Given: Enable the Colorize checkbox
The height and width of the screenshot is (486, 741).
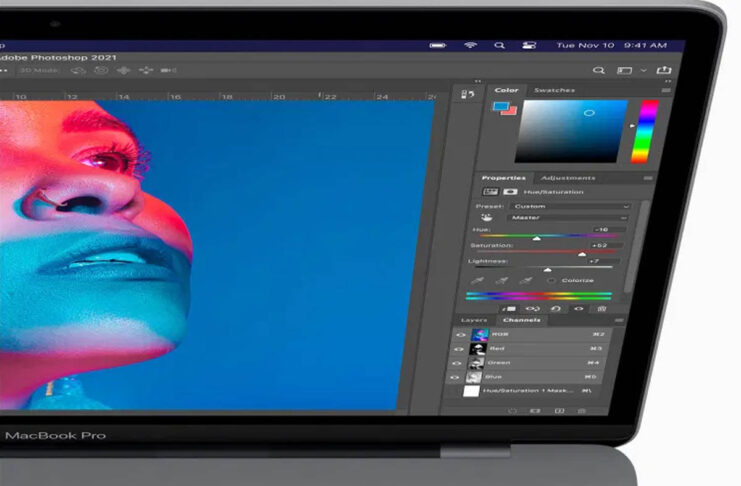Looking at the screenshot, I should [x=551, y=281].
